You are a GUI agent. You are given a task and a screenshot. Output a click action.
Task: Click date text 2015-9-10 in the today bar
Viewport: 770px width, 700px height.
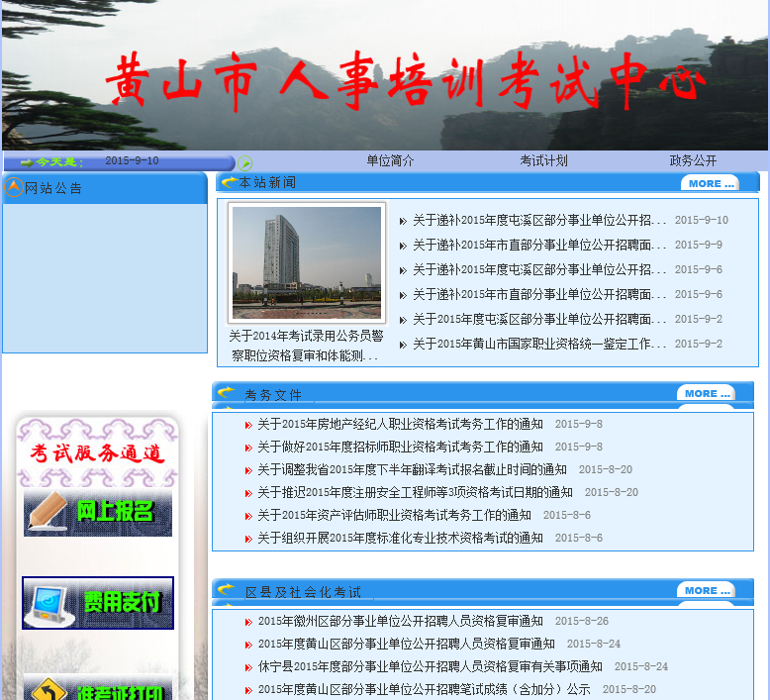point(132,160)
